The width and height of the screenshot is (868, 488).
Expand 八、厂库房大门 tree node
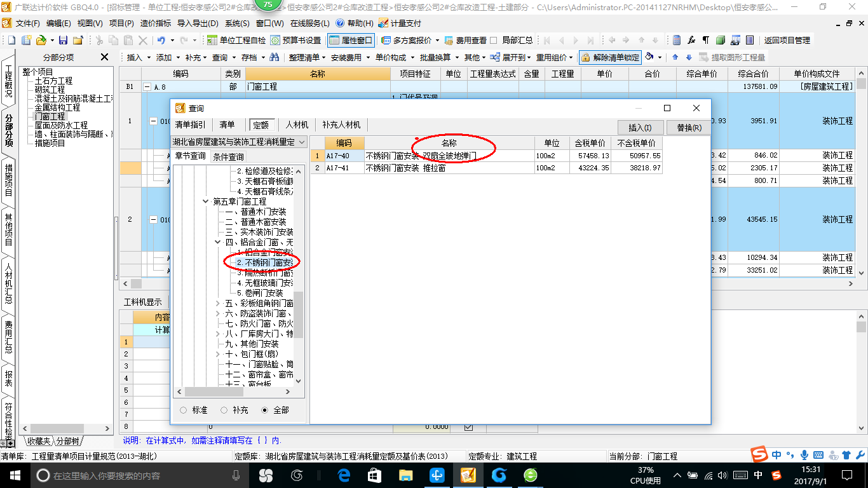tap(218, 334)
